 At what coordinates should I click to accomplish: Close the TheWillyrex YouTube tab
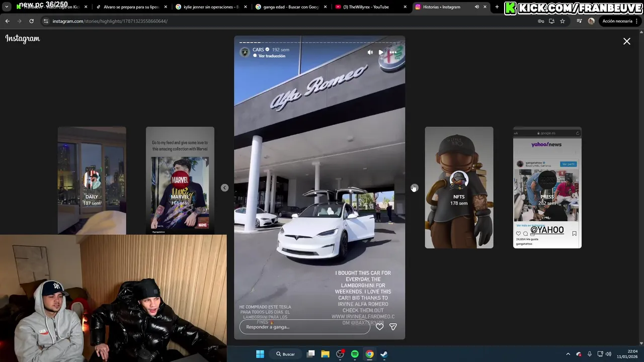(405, 7)
